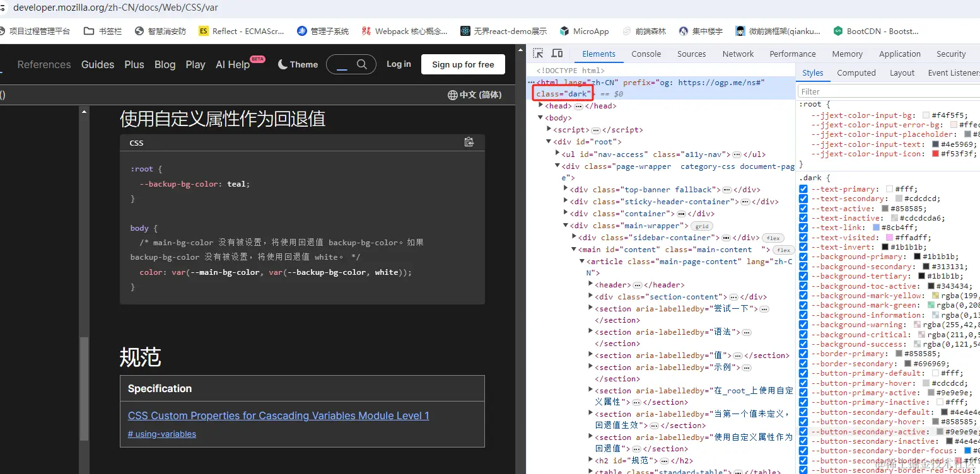Uncheck the --background-secondary property checkbox
The height and width of the screenshot is (474, 980).
(x=803, y=267)
